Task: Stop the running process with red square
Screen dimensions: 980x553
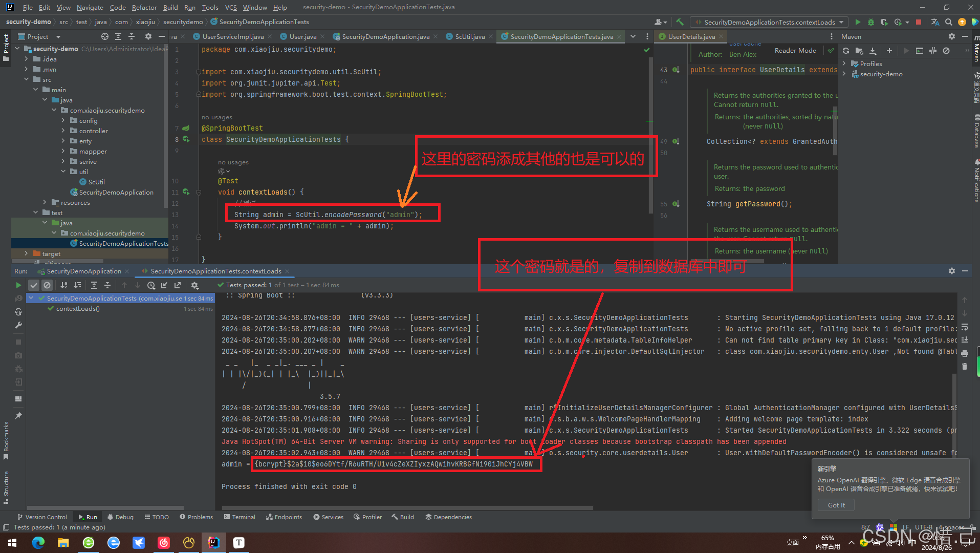Action: pyautogui.click(x=919, y=22)
